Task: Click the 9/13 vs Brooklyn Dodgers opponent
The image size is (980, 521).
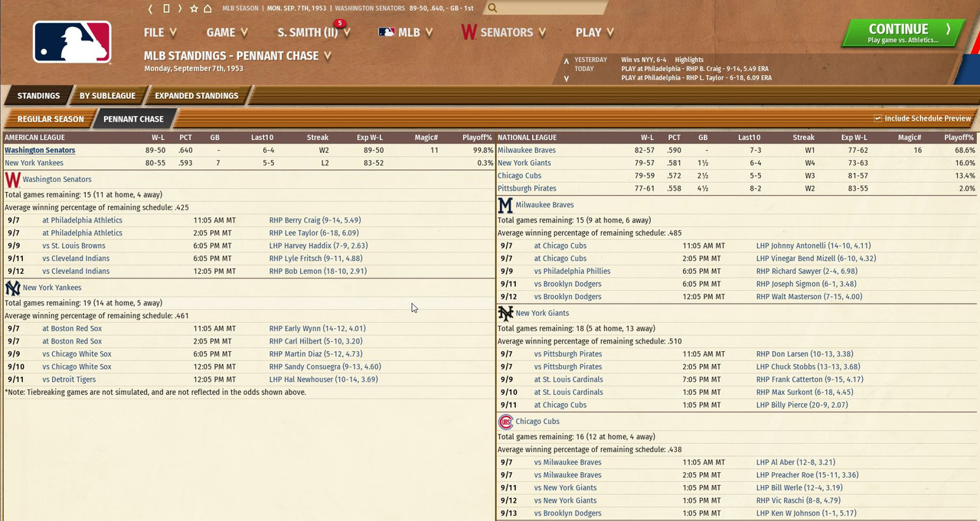Action: pyautogui.click(x=567, y=513)
